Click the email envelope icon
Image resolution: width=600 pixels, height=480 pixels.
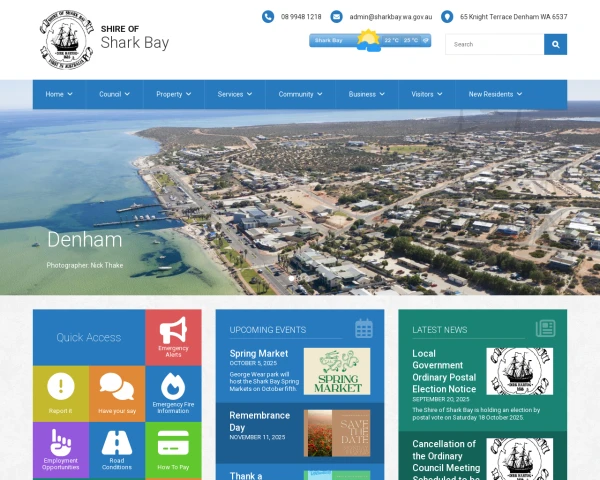(x=336, y=17)
